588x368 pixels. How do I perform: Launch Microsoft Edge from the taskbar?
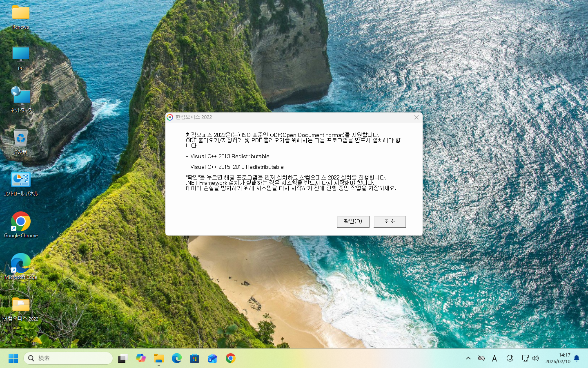pyautogui.click(x=176, y=358)
